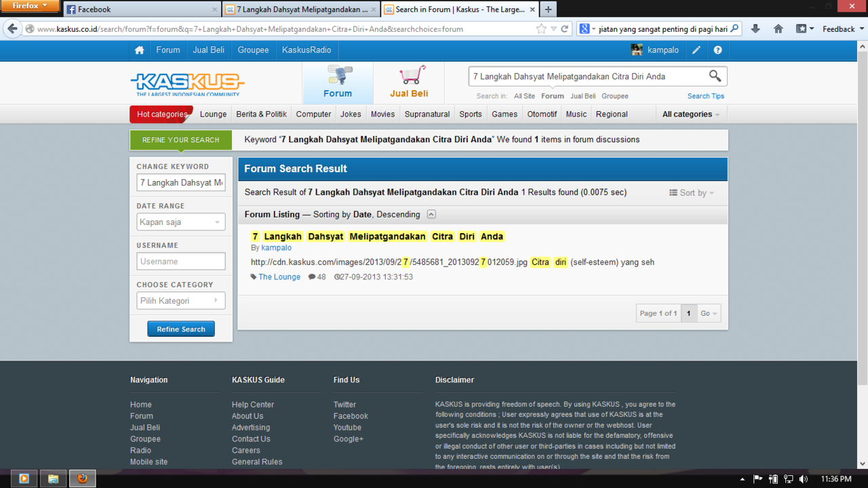Viewport: 868px width, 488px height.
Task: Open The Lounge tag link
Action: point(279,277)
